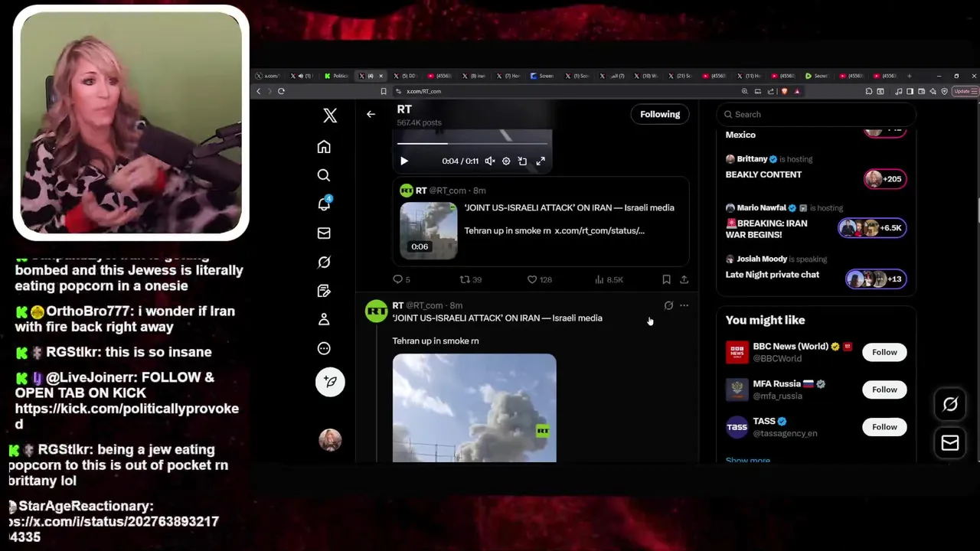Reply to post with 5 comments
The height and width of the screenshot is (551, 980).
point(401,279)
